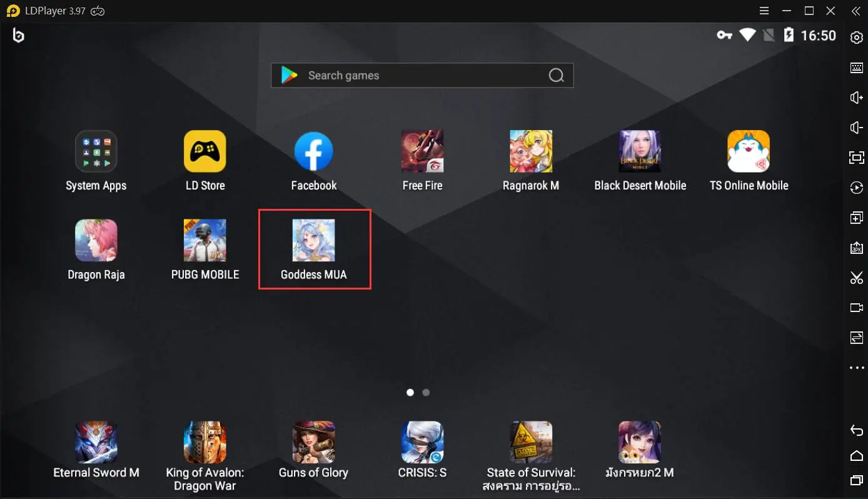The image size is (868, 499).
Task: Click the no-SIM signal icon
Action: (x=769, y=35)
